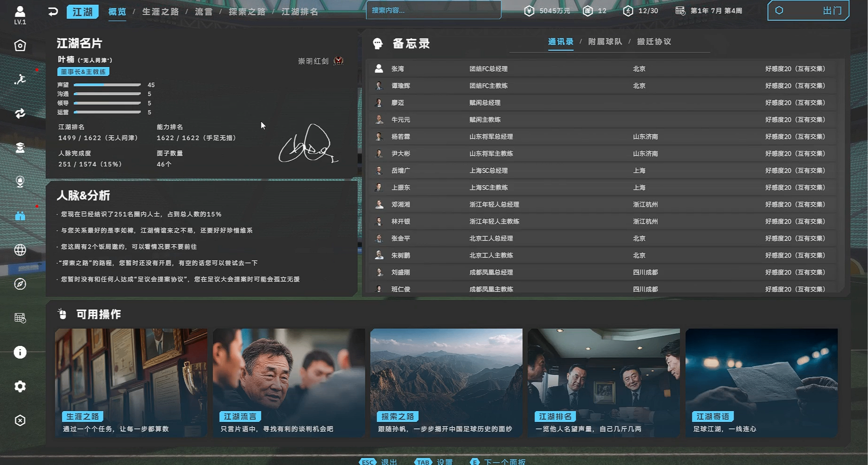The image size is (868, 465).
Task: Open the compass icon in sidebar
Action: tap(20, 284)
